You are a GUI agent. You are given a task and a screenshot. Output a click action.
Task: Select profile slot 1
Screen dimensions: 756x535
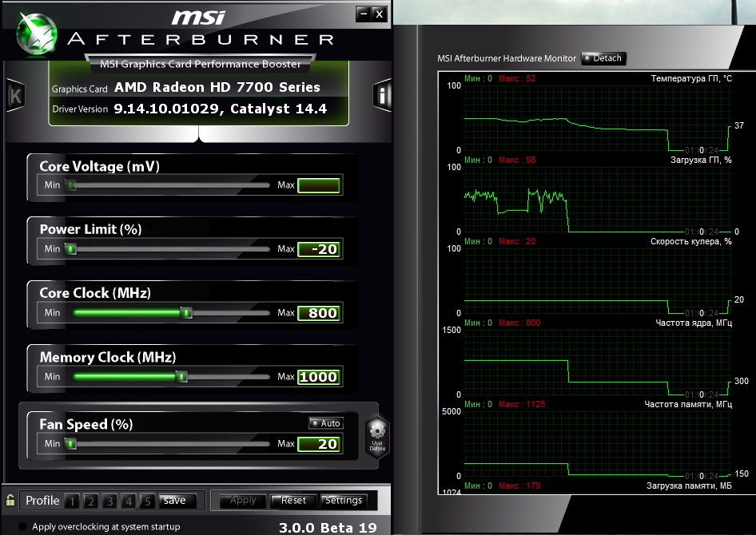[72, 501]
